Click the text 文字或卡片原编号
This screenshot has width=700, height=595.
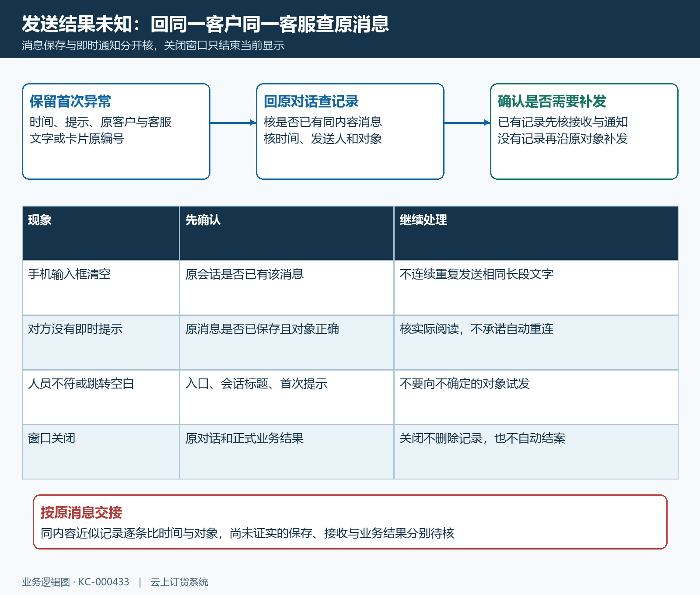(77, 139)
